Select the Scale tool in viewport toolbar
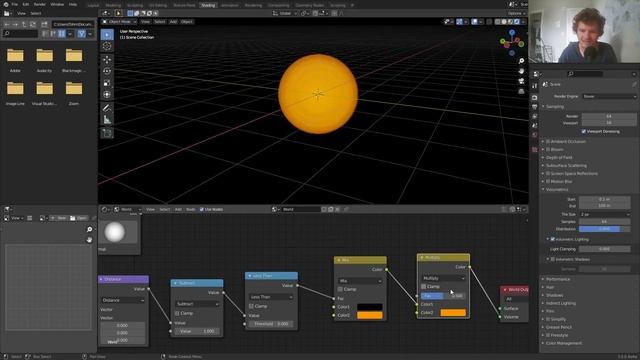Viewport: 640px width, 360px height. (107, 83)
